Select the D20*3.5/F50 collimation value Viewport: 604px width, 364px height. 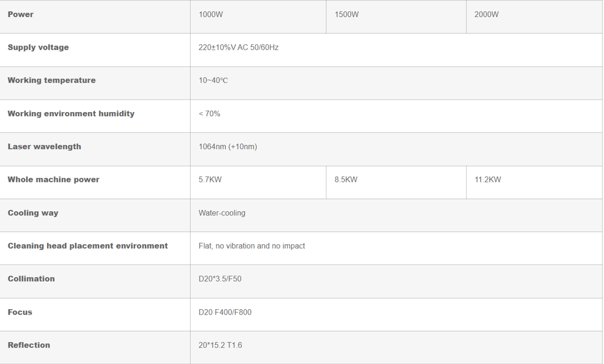tap(220, 279)
